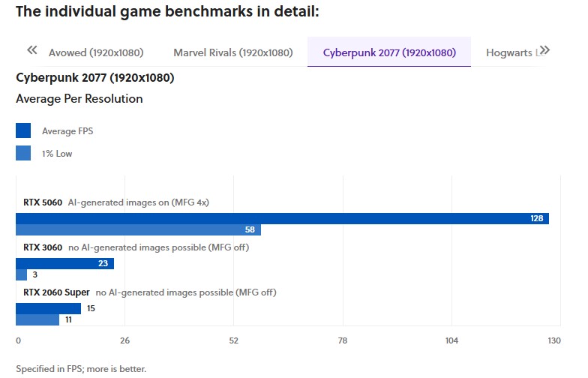This screenshot has height=378, width=588.
Task: Select the Cyberpunk 2077 (1920x1080) tab
Action: pos(389,52)
